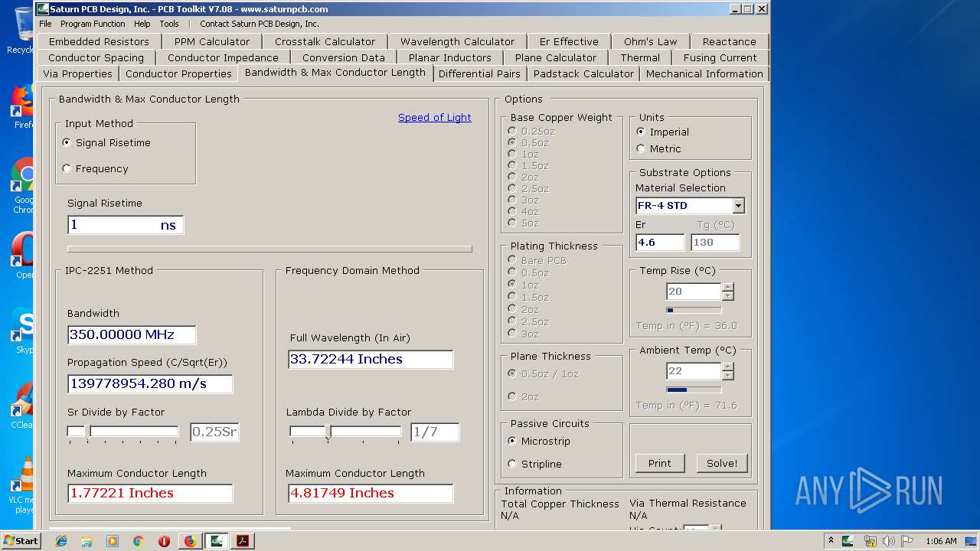The height and width of the screenshot is (551, 980).
Task: Click the Show Desktop button
Action: coord(971,541)
